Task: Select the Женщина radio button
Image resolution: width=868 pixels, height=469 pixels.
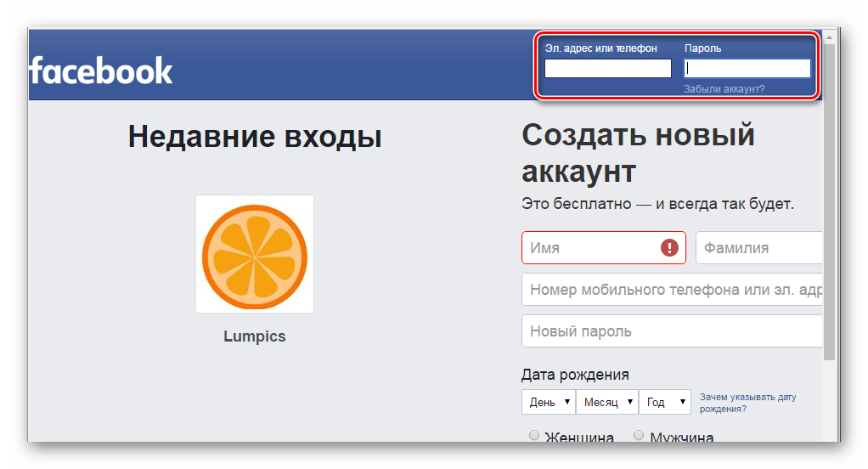Action: pyautogui.click(x=533, y=435)
